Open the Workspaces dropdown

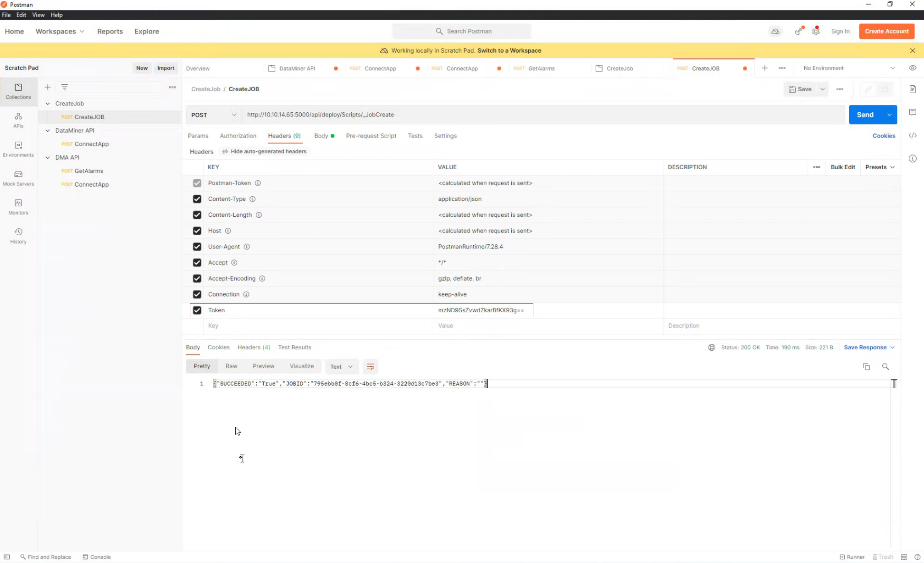pos(60,31)
